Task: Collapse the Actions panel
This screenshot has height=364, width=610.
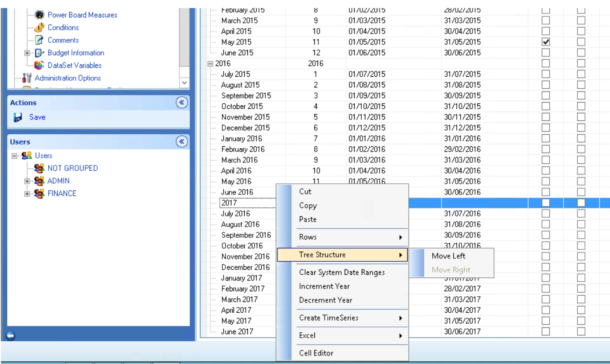Action: pyautogui.click(x=181, y=103)
